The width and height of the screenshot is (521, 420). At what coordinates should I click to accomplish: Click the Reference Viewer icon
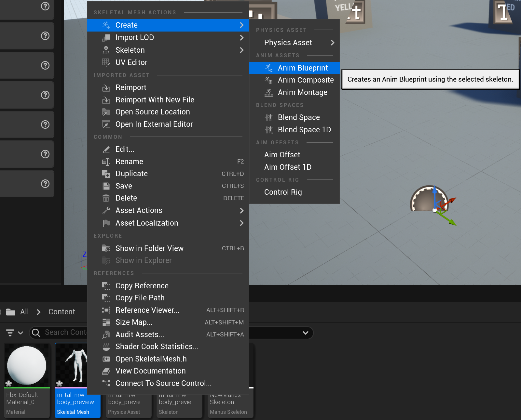(x=106, y=310)
